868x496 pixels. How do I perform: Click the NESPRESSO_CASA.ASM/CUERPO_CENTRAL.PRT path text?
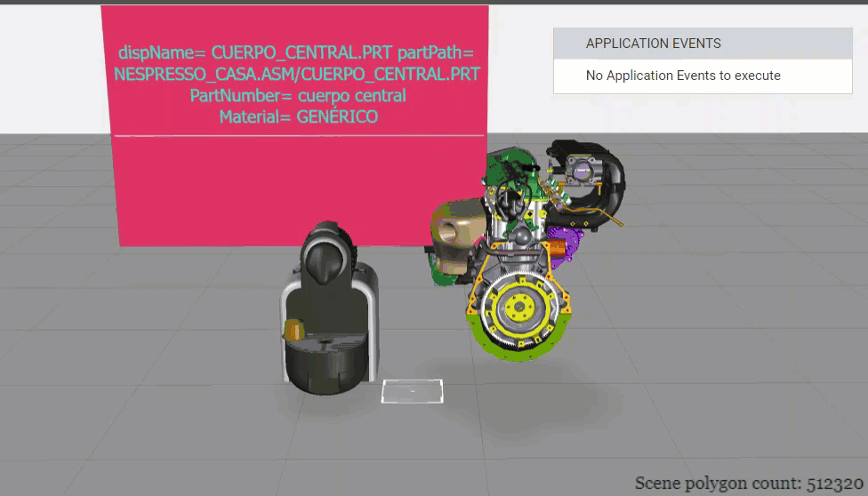pyautogui.click(x=297, y=74)
